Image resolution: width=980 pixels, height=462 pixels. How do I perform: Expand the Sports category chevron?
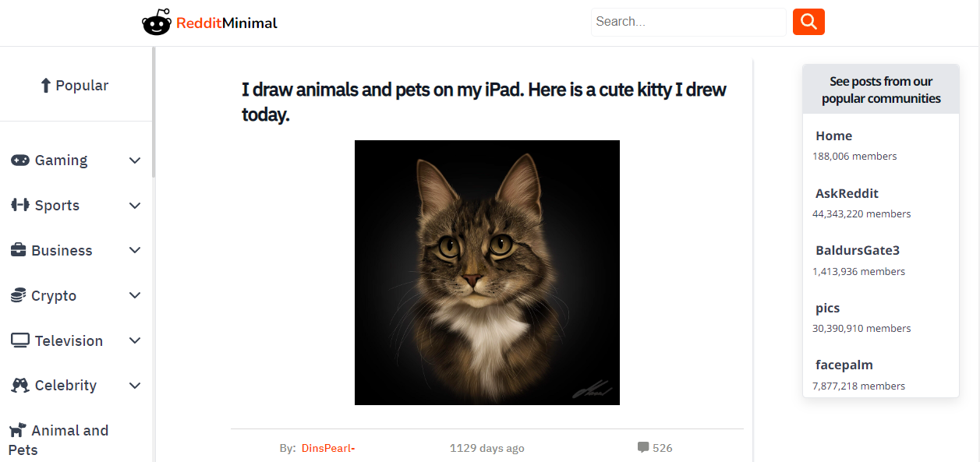point(135,206)
